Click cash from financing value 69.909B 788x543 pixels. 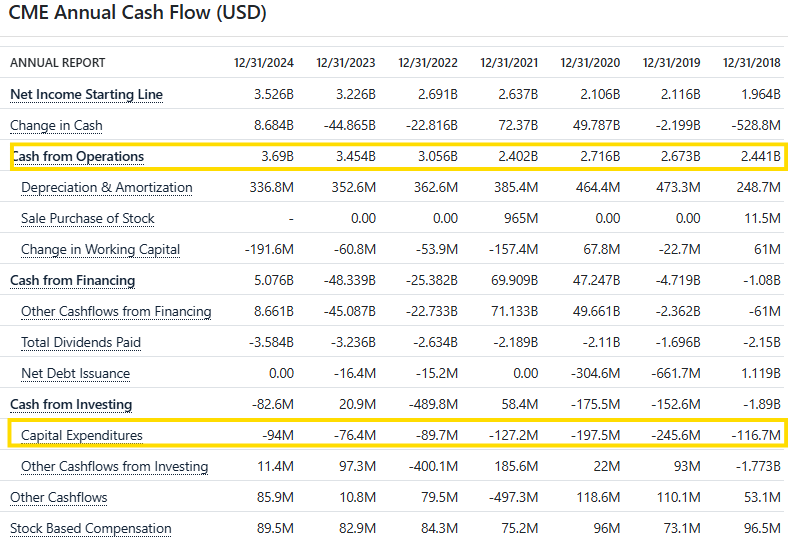pos(515,281)
